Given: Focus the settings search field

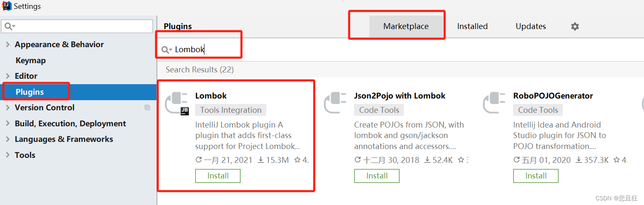Looking at the screenshot, I should 77,27.
